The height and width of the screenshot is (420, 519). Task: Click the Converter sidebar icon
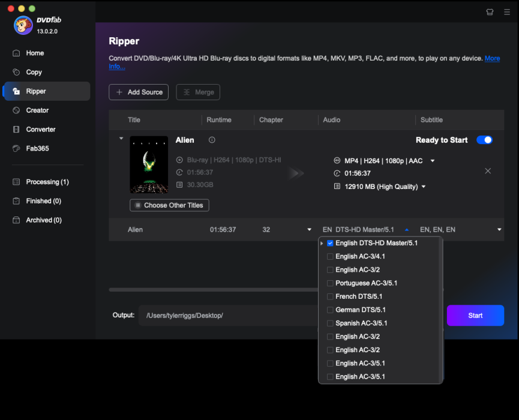click(x=16, y=130)
